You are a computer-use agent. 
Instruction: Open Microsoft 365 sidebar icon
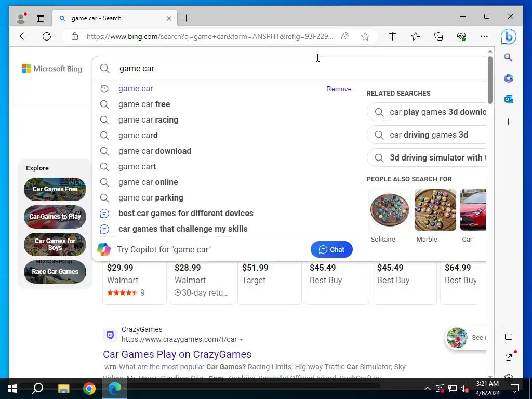(508, 78)
